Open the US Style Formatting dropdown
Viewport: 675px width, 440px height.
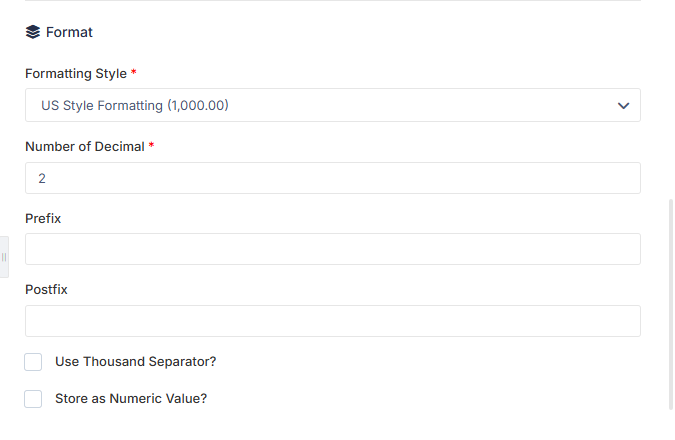333,105
